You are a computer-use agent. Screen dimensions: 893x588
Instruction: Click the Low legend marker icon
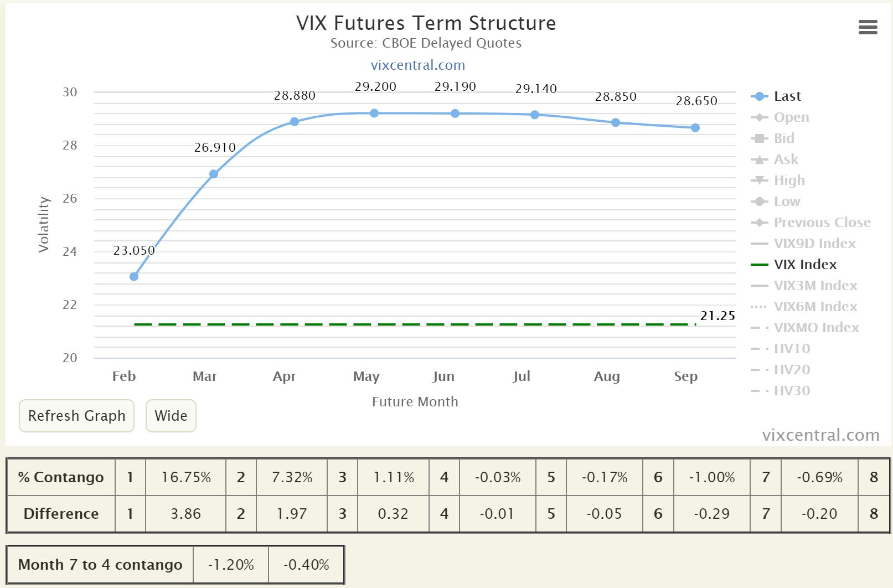click(760, 201)
